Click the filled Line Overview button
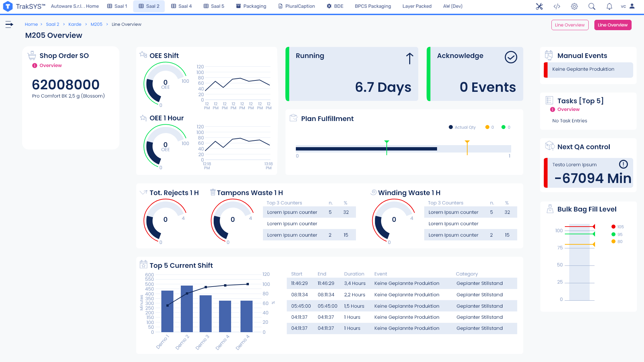Screen dimensions: 644x362 tap(612, 25)
